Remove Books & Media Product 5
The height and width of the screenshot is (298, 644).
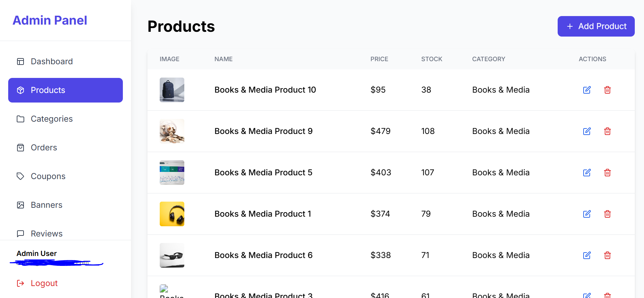(607, 173)
